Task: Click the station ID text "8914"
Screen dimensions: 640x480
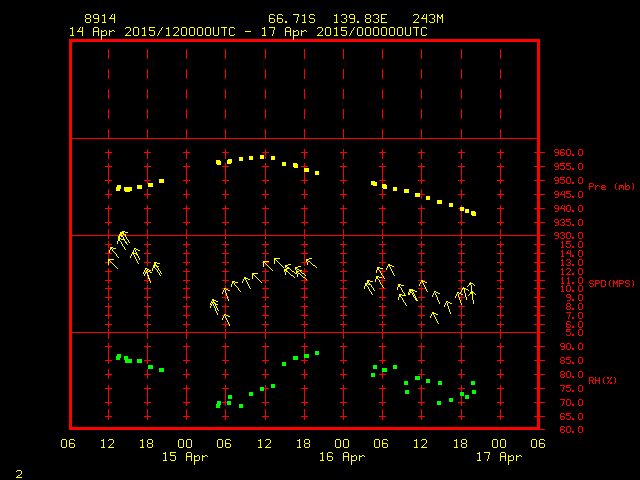Action: tap(100, 19)
